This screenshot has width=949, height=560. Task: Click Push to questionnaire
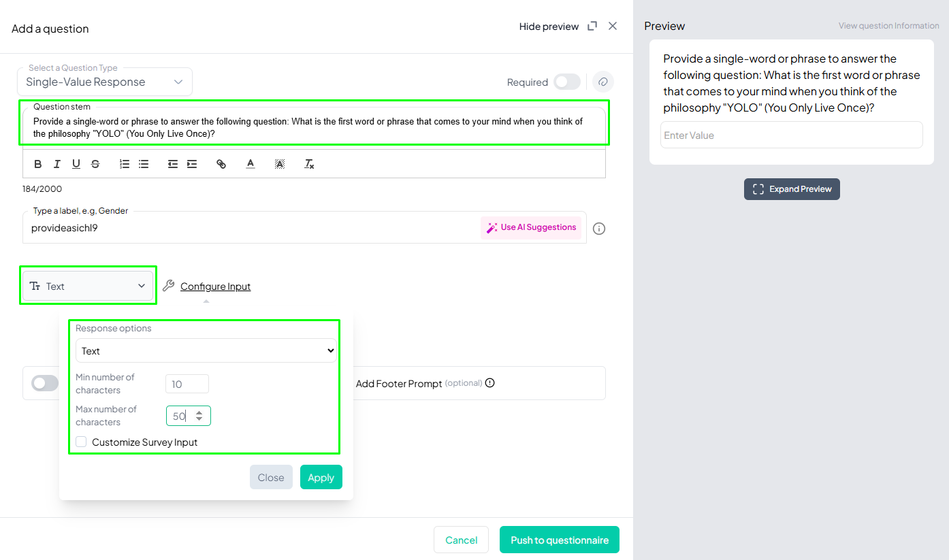tap(560, 540)
